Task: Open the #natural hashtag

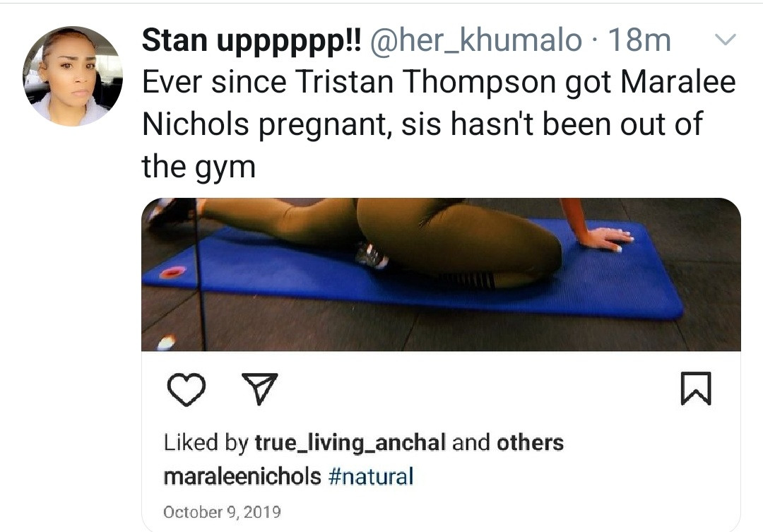Action: pos(371,476)
